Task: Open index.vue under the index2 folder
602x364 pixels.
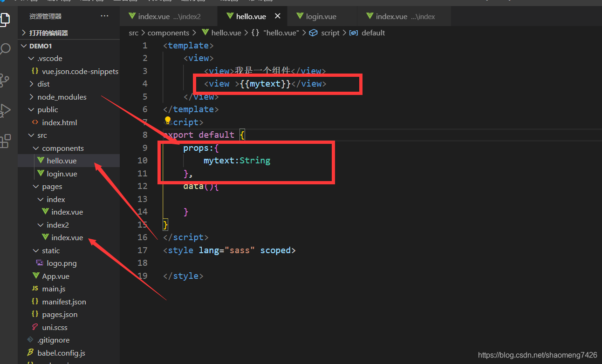Action: click(68, 238)
